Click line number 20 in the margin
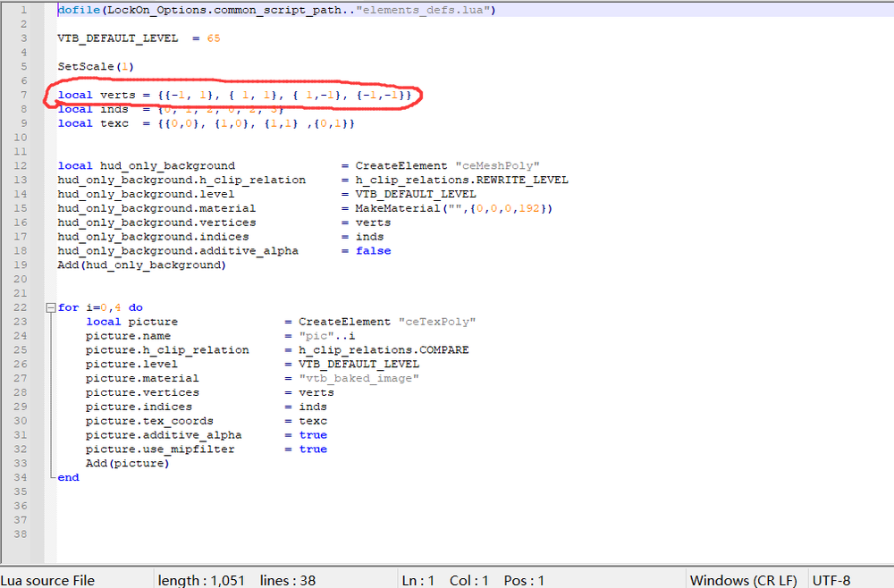The image size is (894, 588). pyautogui.click(x=21, y=279)
